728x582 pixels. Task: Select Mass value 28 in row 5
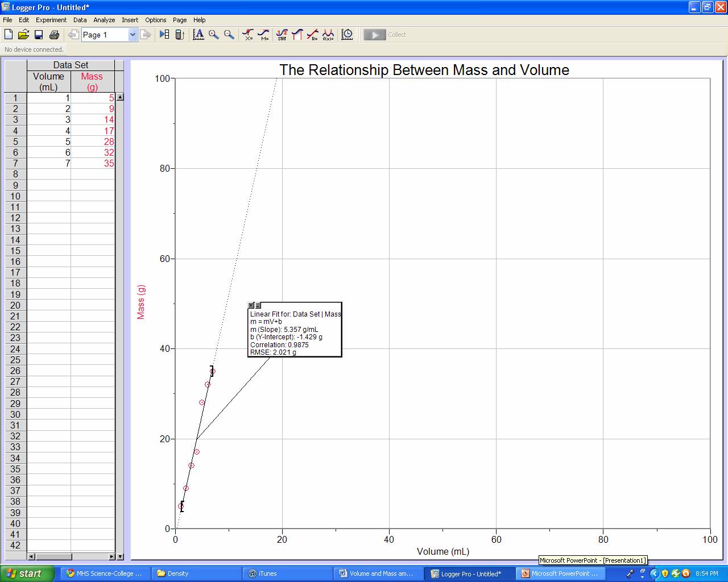pyautogui.click(x=93, y=142)
